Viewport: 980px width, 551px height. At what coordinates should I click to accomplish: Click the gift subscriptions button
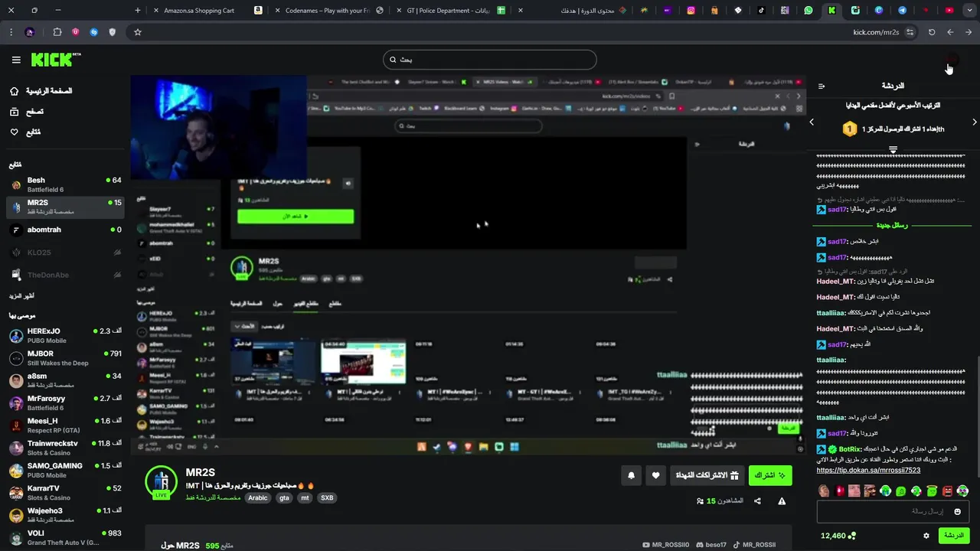707,475
